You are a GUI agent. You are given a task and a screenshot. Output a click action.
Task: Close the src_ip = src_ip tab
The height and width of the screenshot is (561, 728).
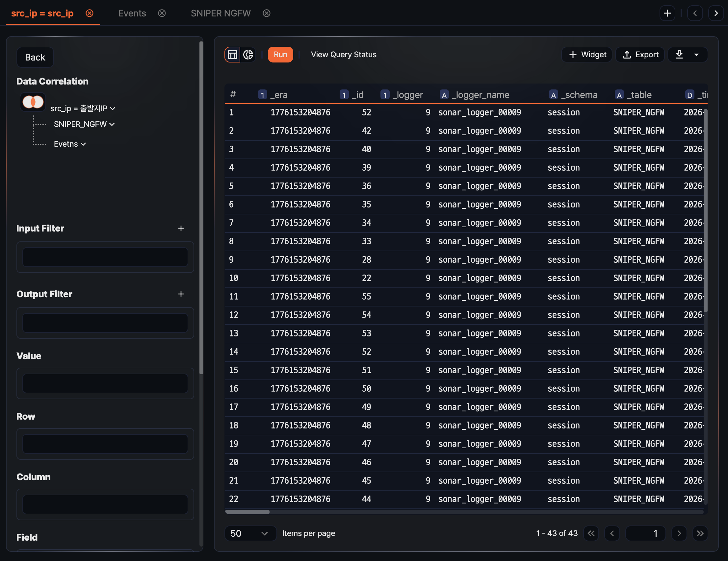point(89,13)
